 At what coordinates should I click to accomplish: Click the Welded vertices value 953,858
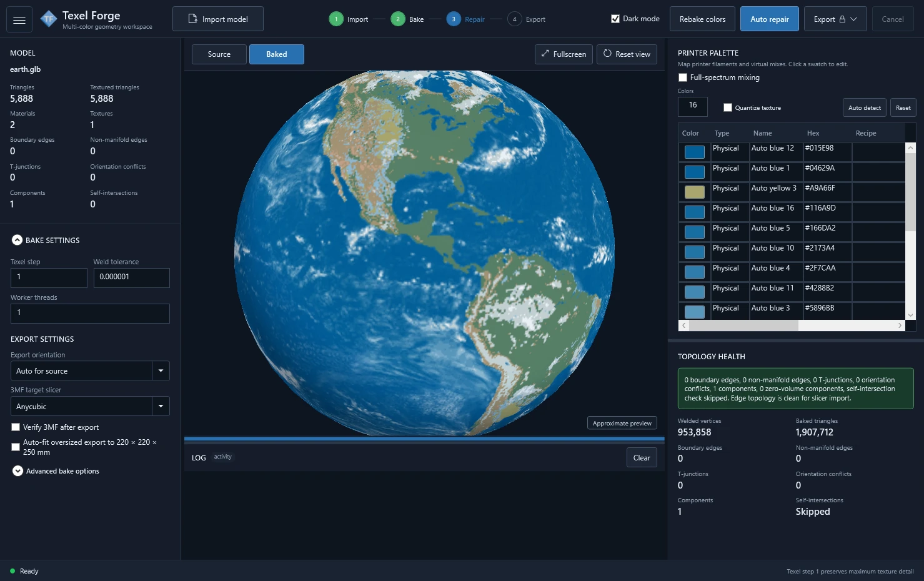694,432
